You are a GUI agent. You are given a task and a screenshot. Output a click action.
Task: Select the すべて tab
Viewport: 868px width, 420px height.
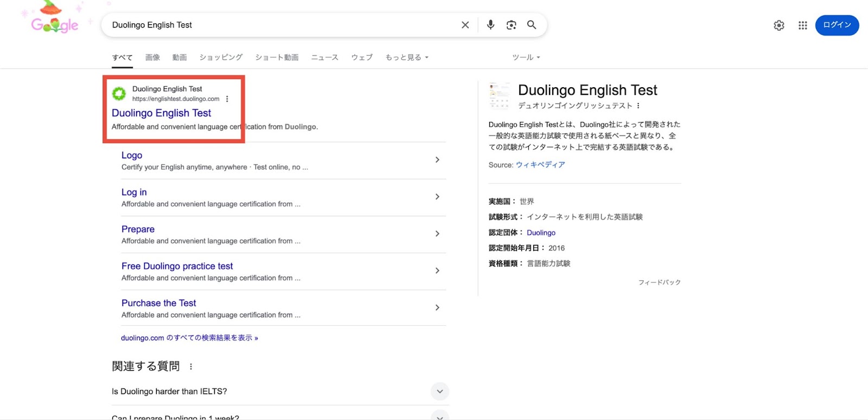coord(122,57)
